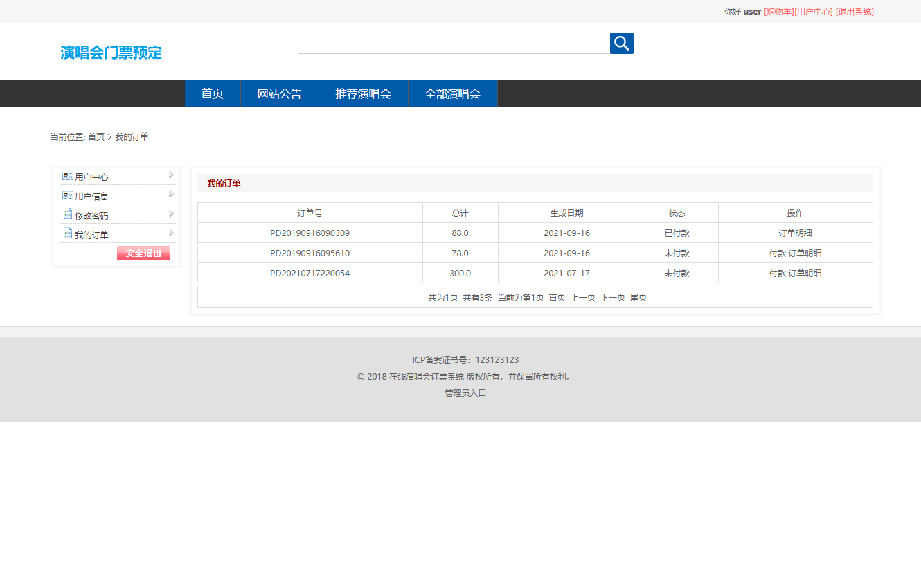Open 订单明细 for order PD20190916090309

(x=795, y=233)
